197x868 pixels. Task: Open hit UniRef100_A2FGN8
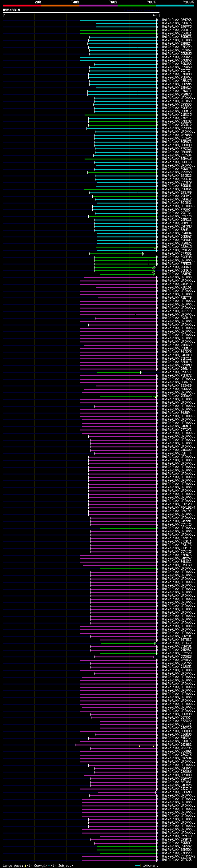pyautogui.click(x=177, y=792)
